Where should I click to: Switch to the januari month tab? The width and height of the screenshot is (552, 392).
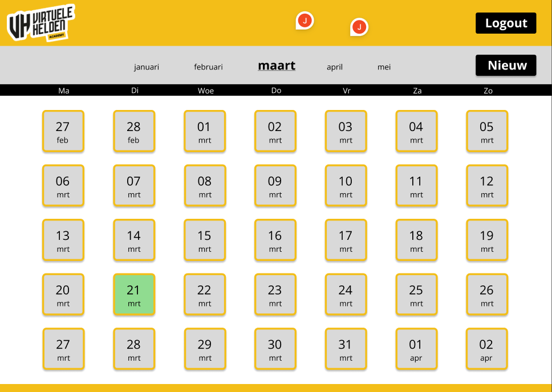[147, 67]
